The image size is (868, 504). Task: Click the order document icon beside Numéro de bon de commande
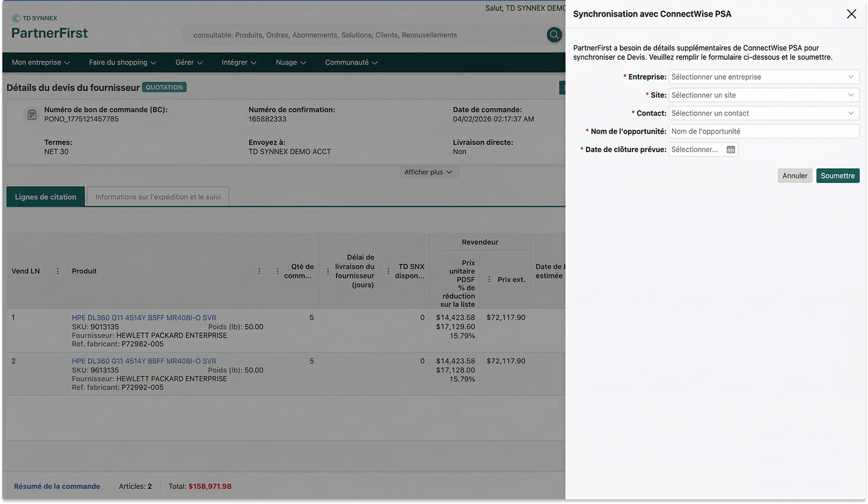32,114
